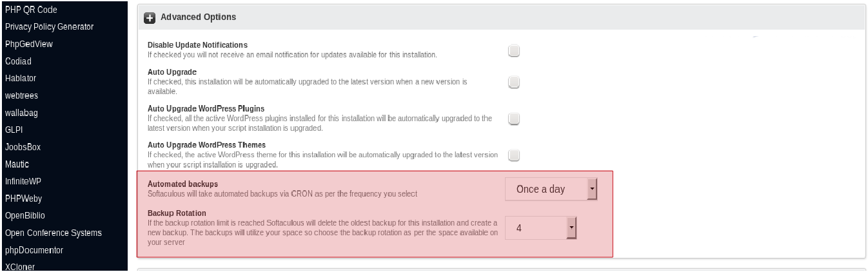Open webtrees script entry
868x272 pixels.
21,95
